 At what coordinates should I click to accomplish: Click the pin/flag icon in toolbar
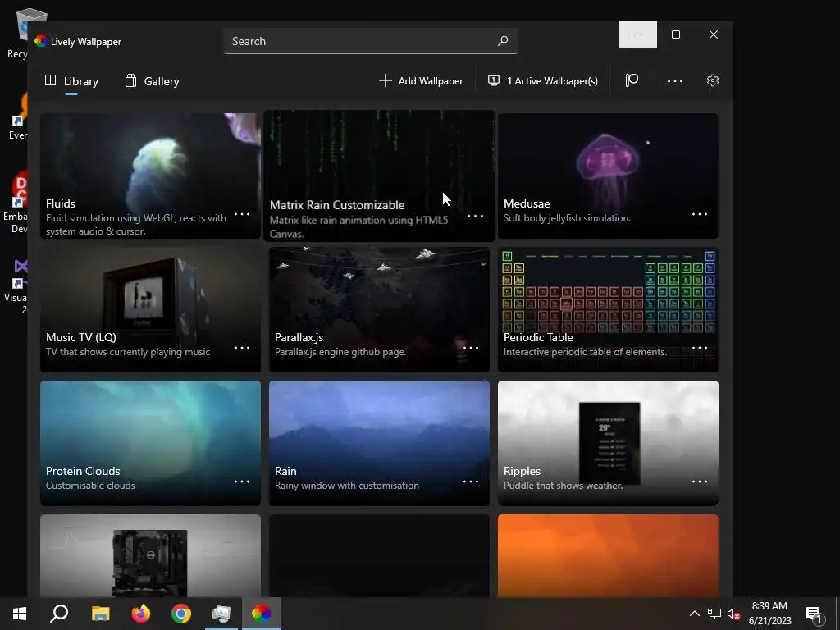tap(632, 80)
